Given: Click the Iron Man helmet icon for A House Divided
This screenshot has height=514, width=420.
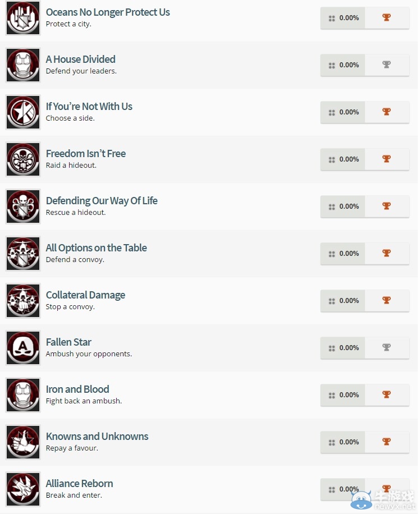Looking at the screenshot, I should coord(23,65).
